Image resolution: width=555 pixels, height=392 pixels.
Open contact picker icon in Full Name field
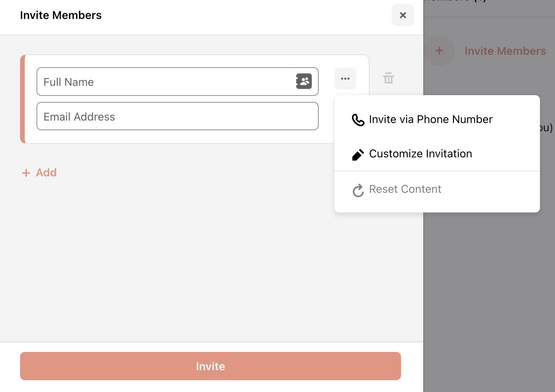tap(304, 81)
